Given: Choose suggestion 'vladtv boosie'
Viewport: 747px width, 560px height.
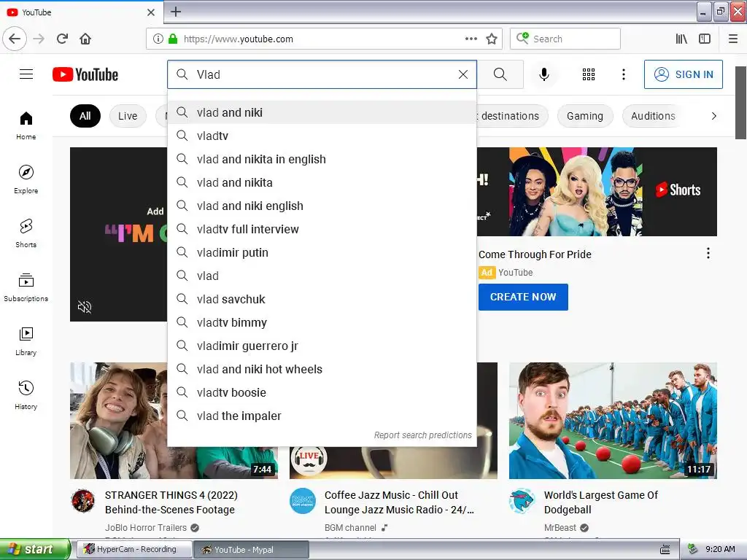Looking at the screenshot, I should pyautogui.click(x=322, y=392).
